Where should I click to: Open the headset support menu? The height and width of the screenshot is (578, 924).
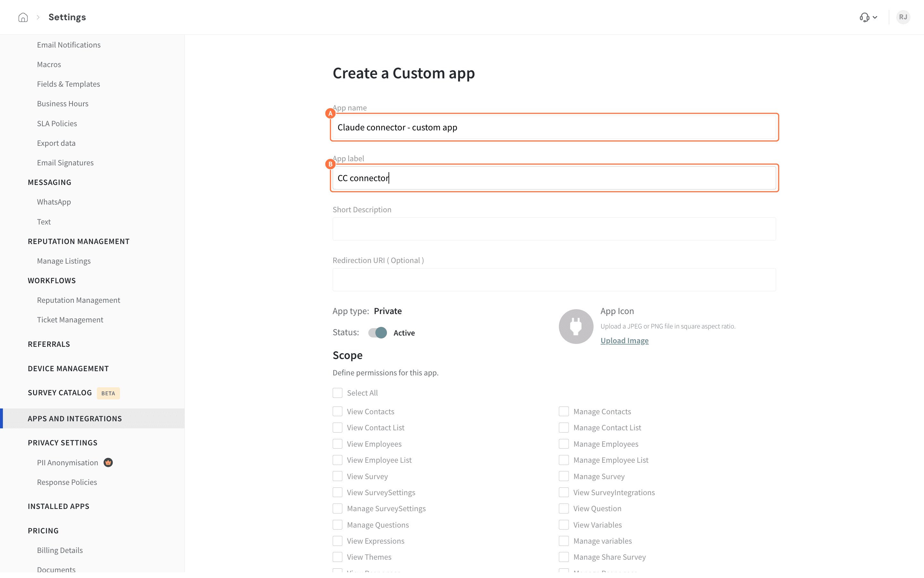pos(868,17)
